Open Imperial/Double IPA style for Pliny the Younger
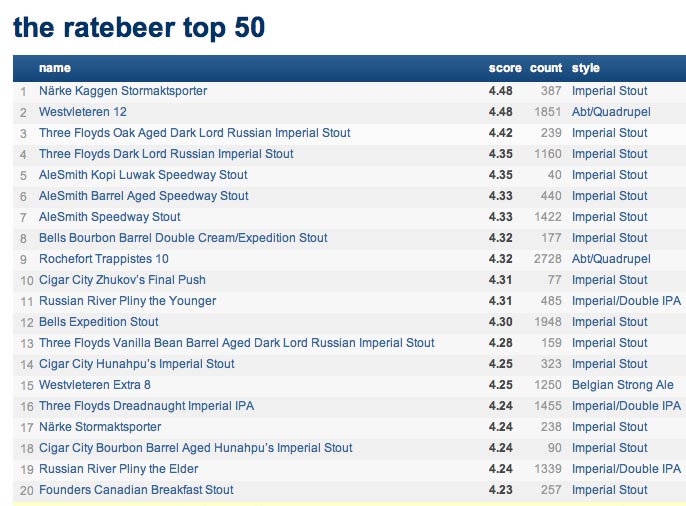The image size is (686, 506). (626, 301)
